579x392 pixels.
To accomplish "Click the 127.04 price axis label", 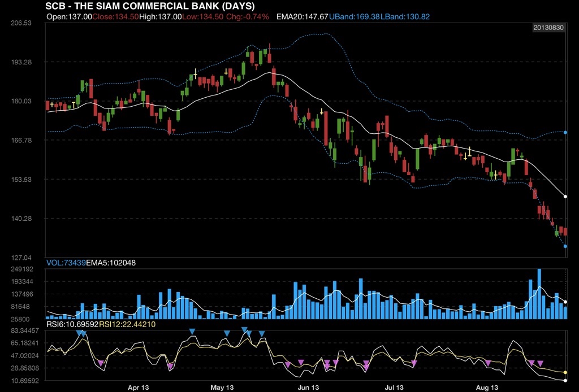I will click(x=21, y=258).
